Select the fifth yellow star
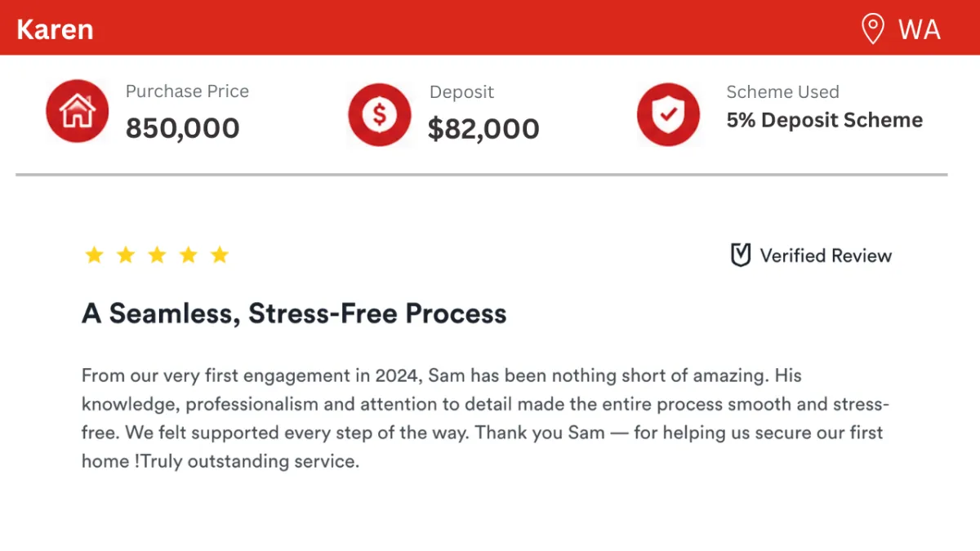Image resolution: width=980 pixels, height=551 pixels. click(x=219, y=256)
